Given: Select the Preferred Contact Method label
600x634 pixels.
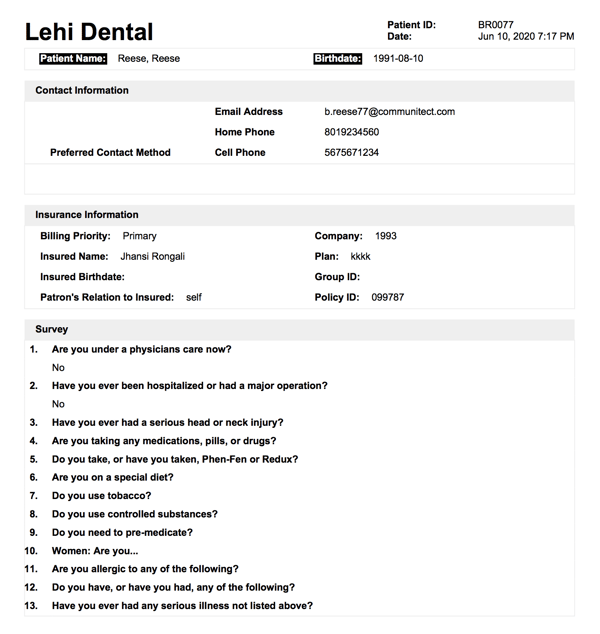Looking at the screenshot, I should [110, 153].
